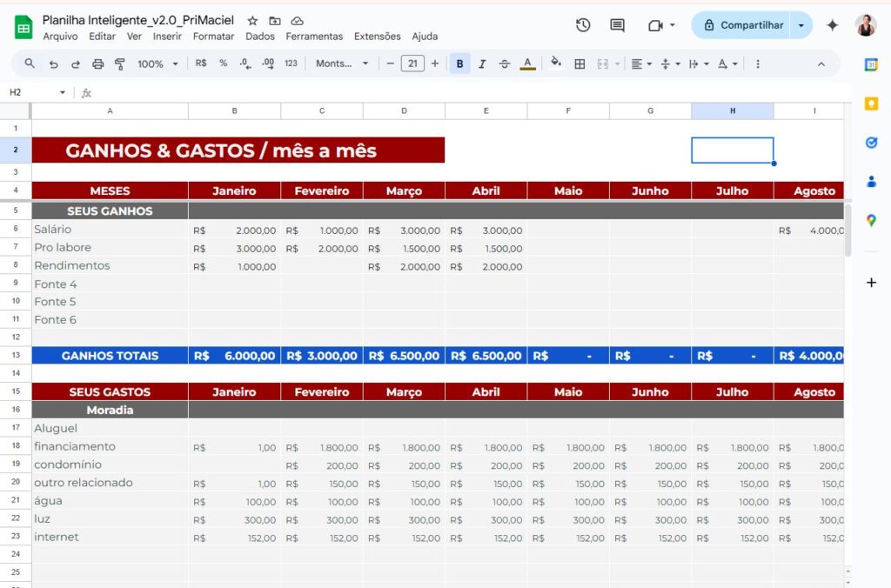The width and height of the screenshot is (891, 588).
Task: Open the Dados menu
Action: coord(259,37)
